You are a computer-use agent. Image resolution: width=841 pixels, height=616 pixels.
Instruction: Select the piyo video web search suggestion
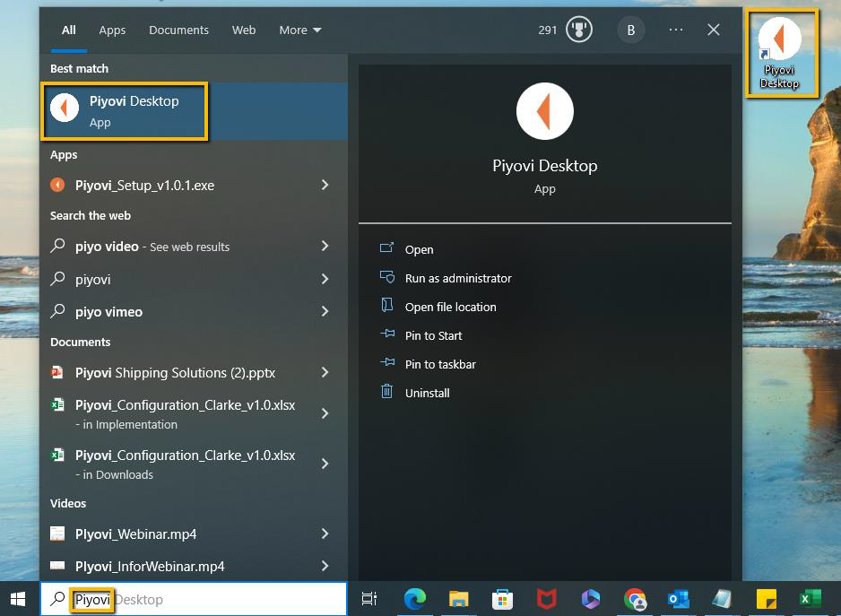point(194,247)
